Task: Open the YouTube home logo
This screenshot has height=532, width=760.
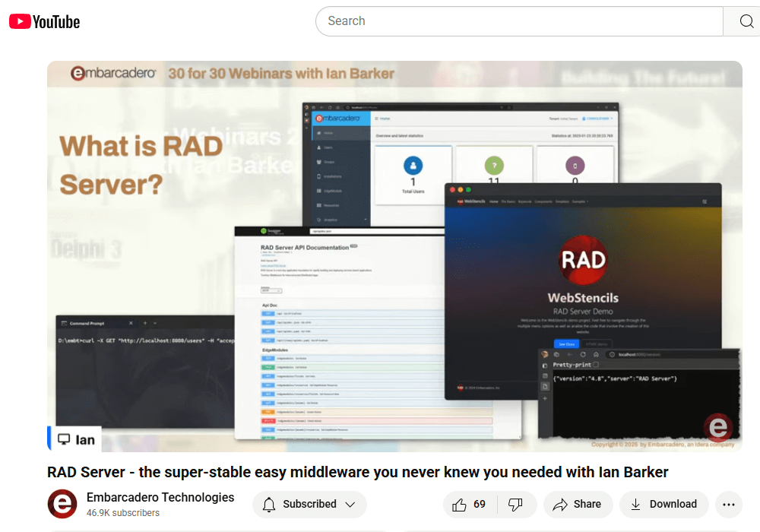Action: 44,22
